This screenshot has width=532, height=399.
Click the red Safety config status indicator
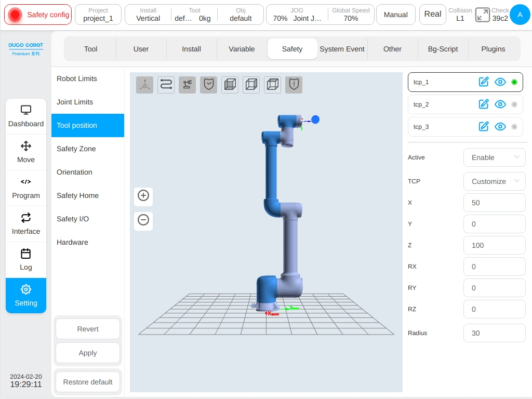38,15
